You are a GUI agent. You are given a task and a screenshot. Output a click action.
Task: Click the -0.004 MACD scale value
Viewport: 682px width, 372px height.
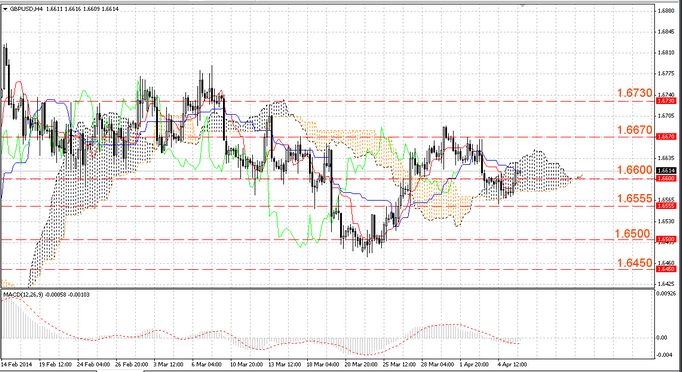(x=664, y=354)
